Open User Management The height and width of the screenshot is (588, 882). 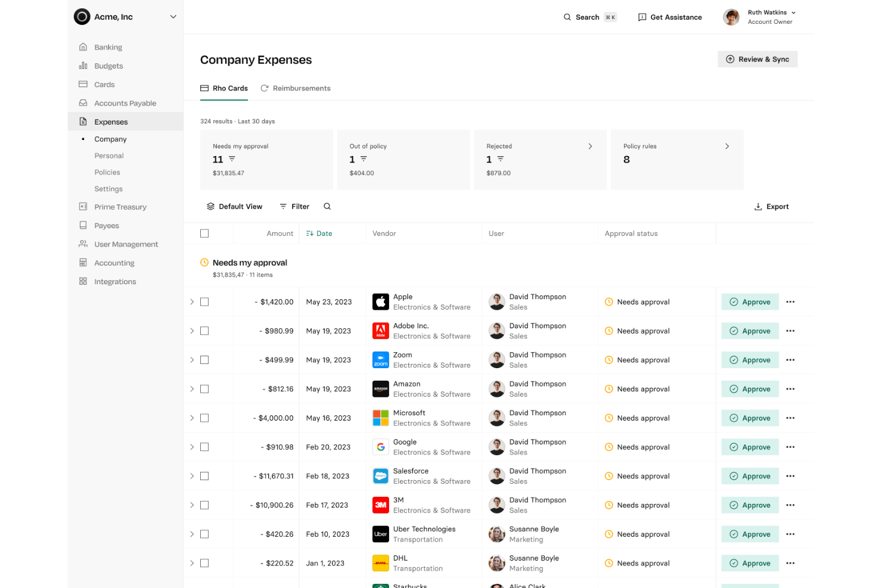[x=126, y=244]
